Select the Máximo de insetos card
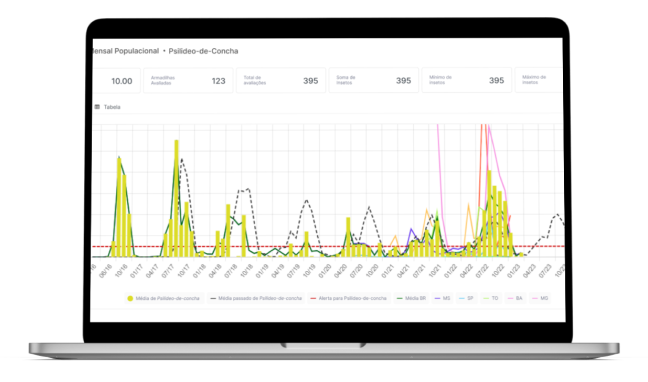This screenshot has height=382, width=648. (x=539, y=81)
